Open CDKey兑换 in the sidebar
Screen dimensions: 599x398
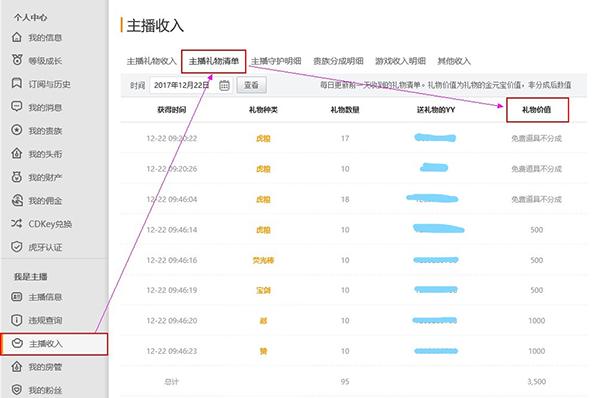pyautogui.click(x=50, y=224)
